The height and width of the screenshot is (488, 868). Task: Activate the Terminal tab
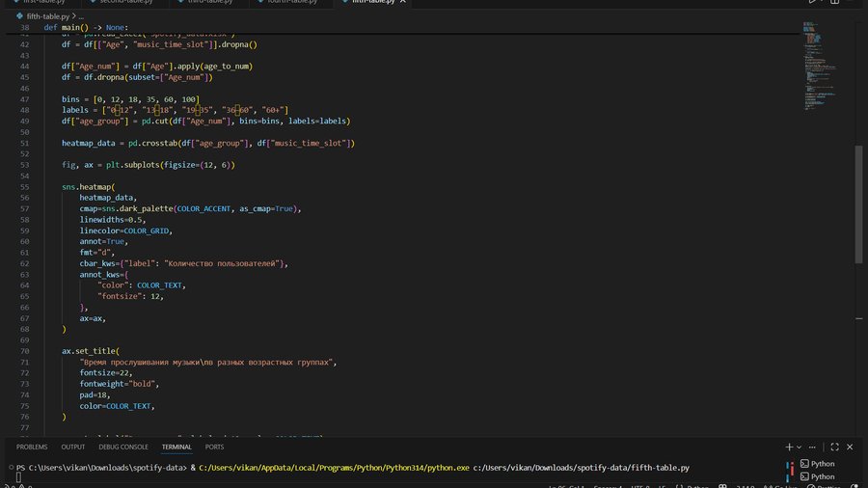176,447
